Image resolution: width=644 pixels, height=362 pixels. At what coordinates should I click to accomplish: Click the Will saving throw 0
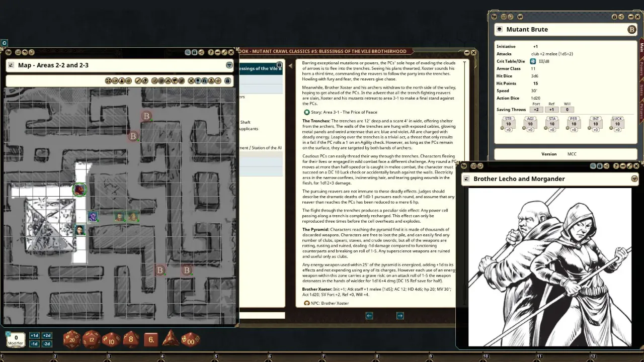(567, 110)
